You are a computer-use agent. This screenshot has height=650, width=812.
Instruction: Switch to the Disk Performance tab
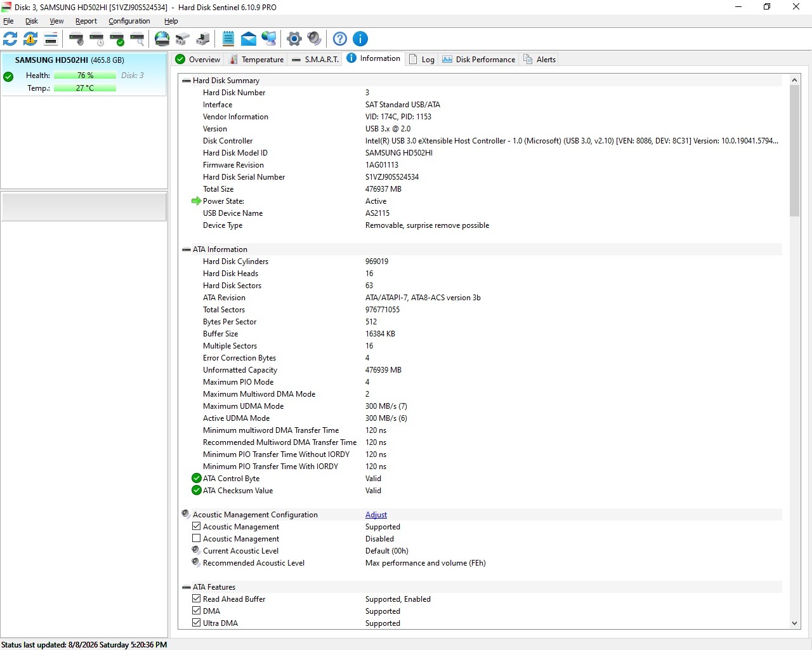[x=479, y=60]
